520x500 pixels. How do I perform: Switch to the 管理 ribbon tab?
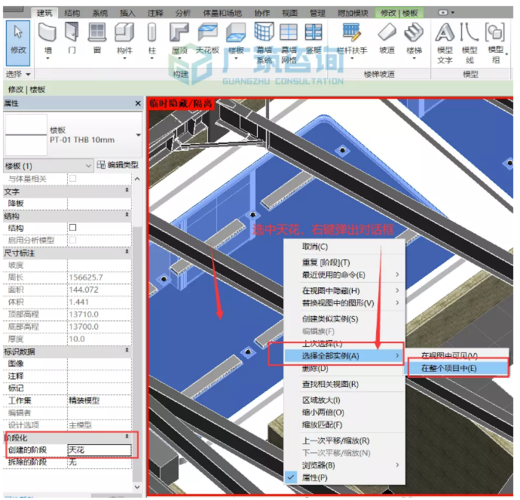pyautogui.click(x=317, y=13)
